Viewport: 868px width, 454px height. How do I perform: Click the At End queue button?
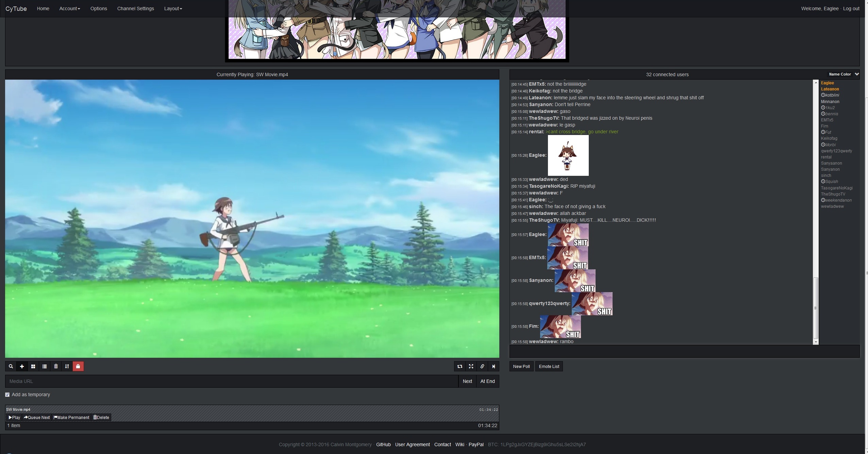coord(487,381)
